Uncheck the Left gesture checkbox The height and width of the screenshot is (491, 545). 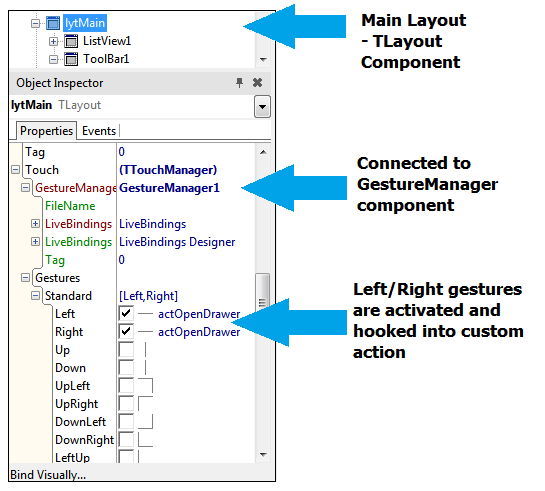(126, 313)
